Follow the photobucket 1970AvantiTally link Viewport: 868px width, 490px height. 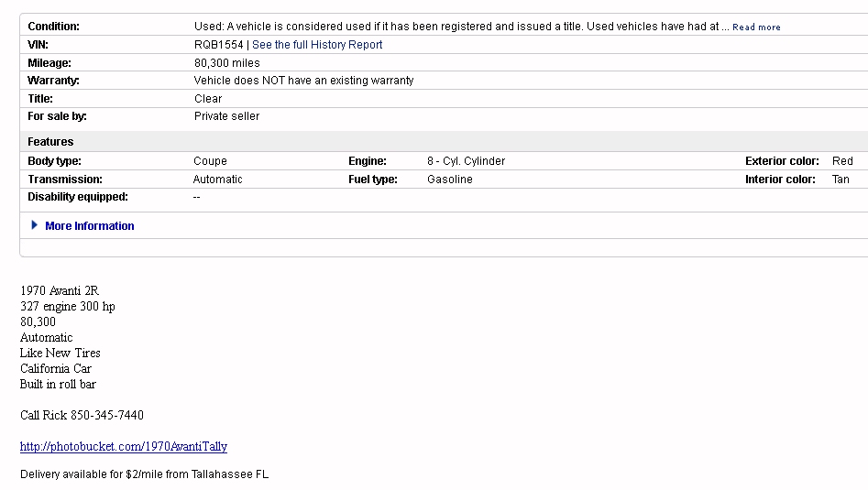124,446
